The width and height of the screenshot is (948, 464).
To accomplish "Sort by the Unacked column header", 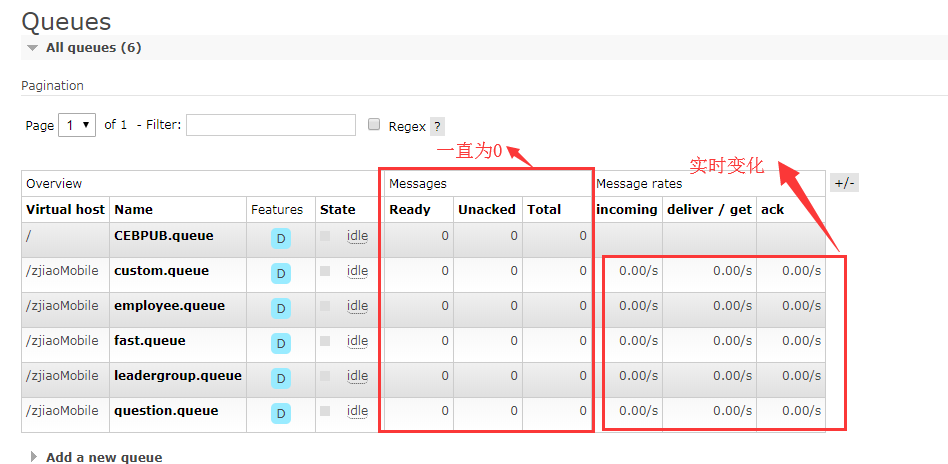I will 487,210.
